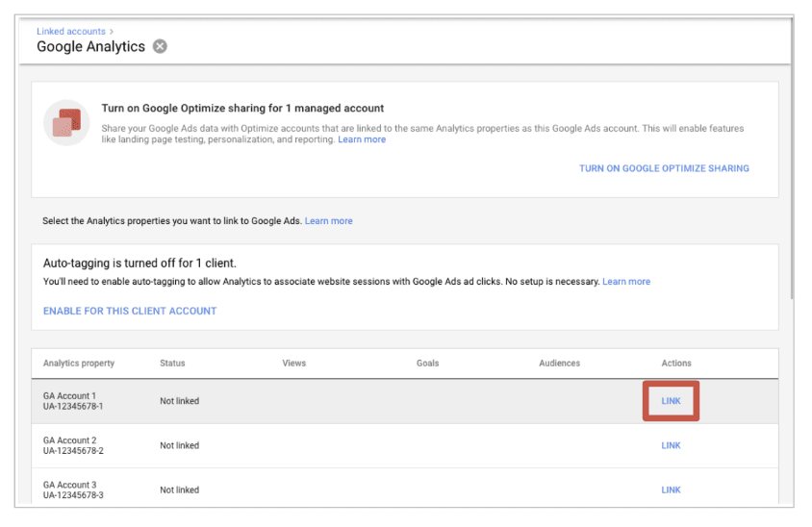
Task: Select the GA Account 2 property name
Action: point(70,440)
